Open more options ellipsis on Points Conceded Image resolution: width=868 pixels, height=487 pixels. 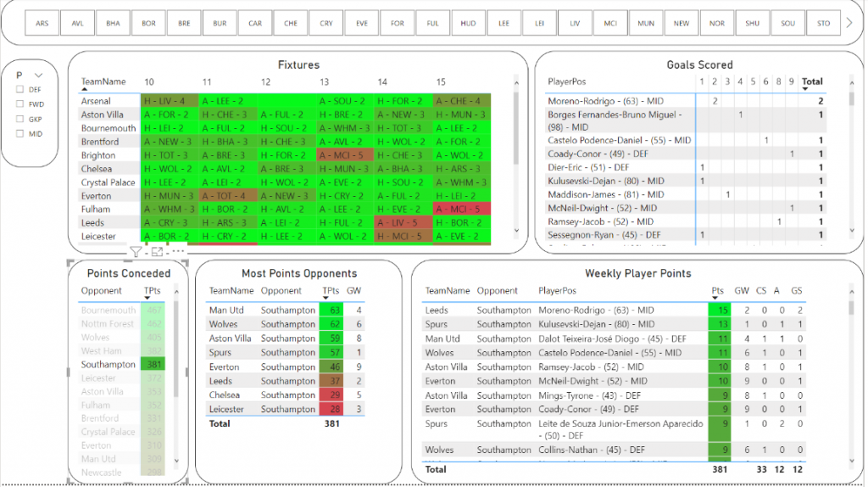coord(178,252)
